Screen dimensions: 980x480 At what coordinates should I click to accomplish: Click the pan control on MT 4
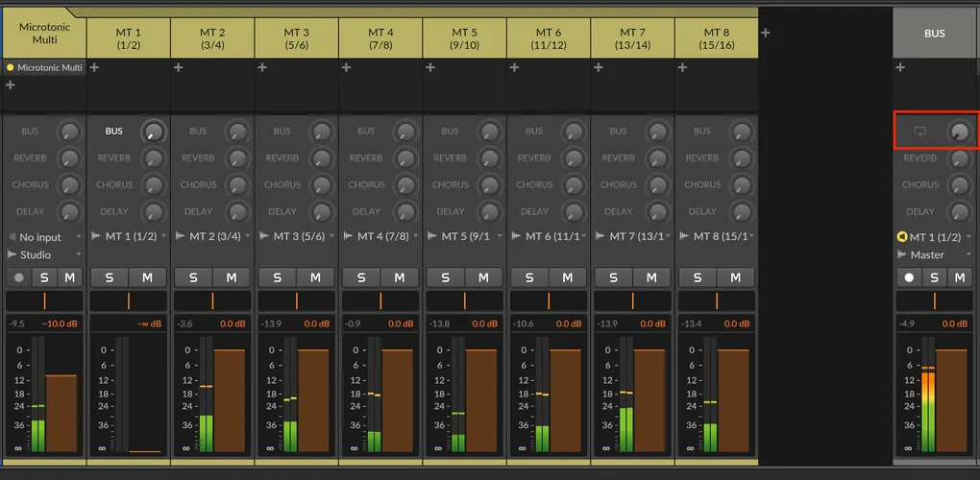click(380, 300)
